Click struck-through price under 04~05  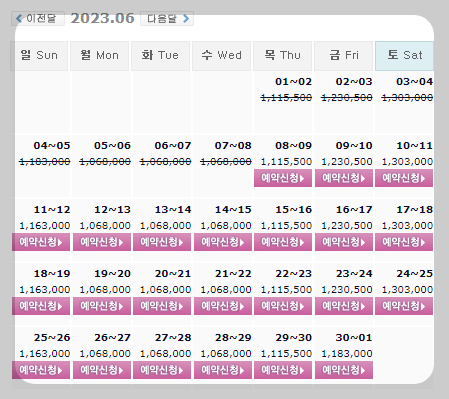(45, 162)
